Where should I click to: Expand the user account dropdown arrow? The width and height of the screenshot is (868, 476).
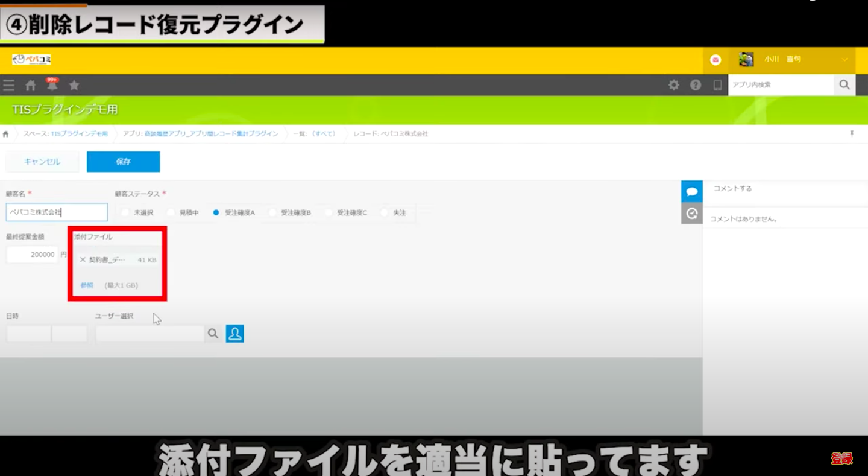(844, 60)
